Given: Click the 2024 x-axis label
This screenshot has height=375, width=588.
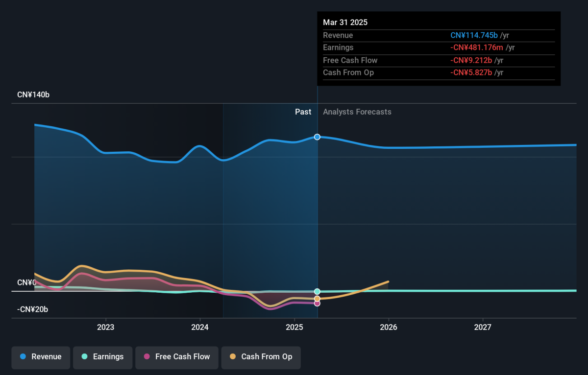Looking at the screenshot, I should coord(200,327).
